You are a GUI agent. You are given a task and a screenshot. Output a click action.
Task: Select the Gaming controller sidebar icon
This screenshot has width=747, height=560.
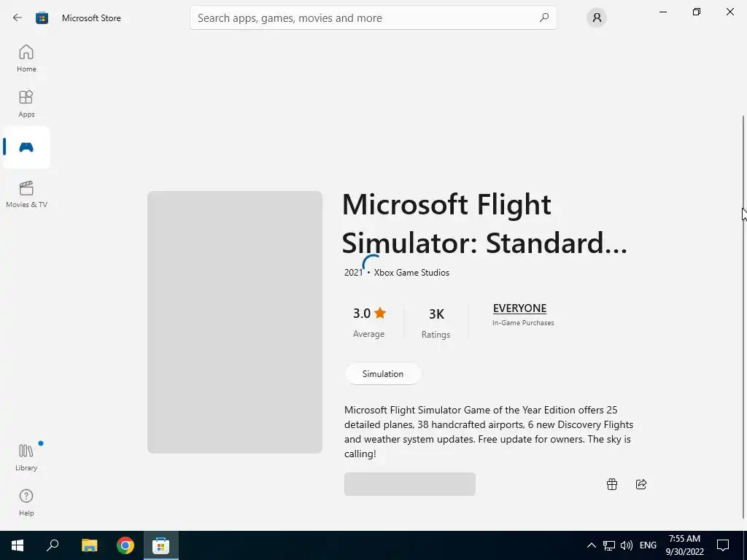pyautogui.click(x=26, y=147)
